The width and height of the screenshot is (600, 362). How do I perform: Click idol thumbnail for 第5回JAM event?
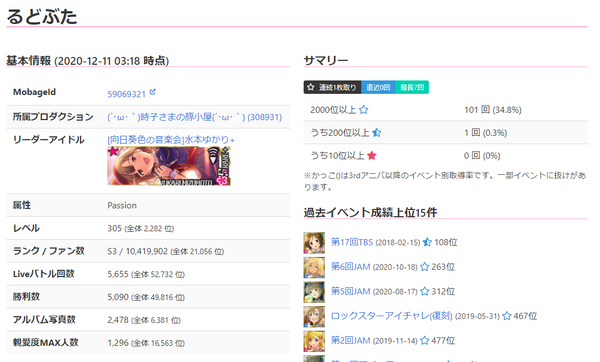[314, 292]
